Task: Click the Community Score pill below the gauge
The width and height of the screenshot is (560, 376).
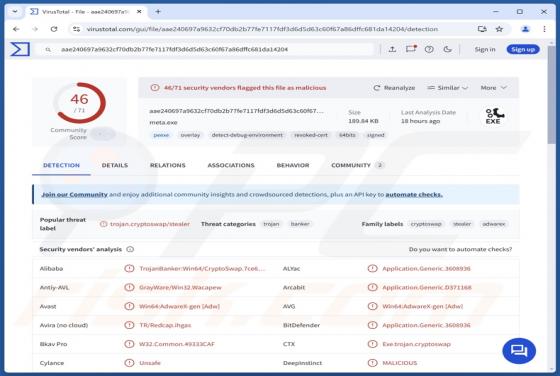Action: coord(102,134)
